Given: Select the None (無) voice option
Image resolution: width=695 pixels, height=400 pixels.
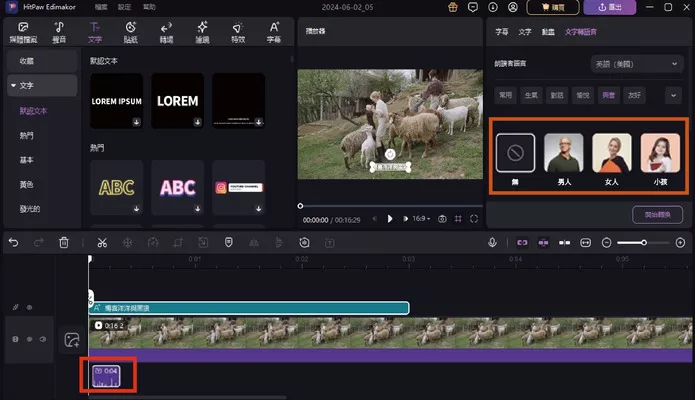Looking at the screenshot, I should 515,153.
